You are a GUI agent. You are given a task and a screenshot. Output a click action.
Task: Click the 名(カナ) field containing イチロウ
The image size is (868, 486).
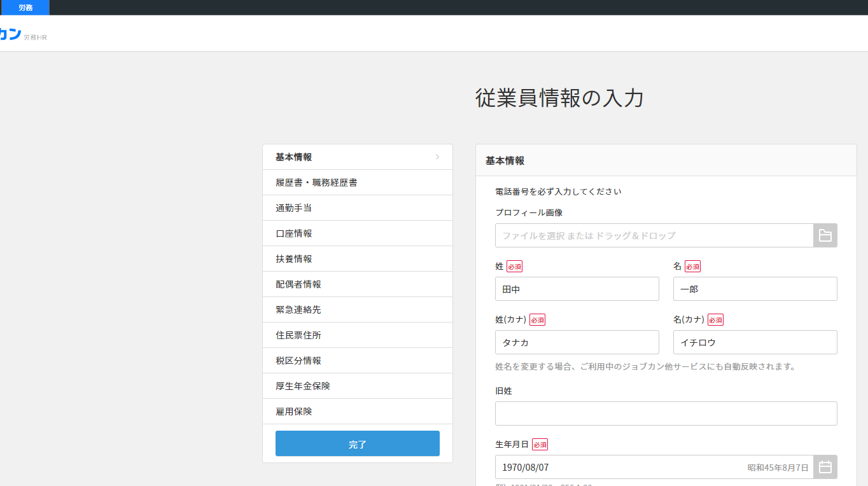pyautogui.click(x=755, y=342)
